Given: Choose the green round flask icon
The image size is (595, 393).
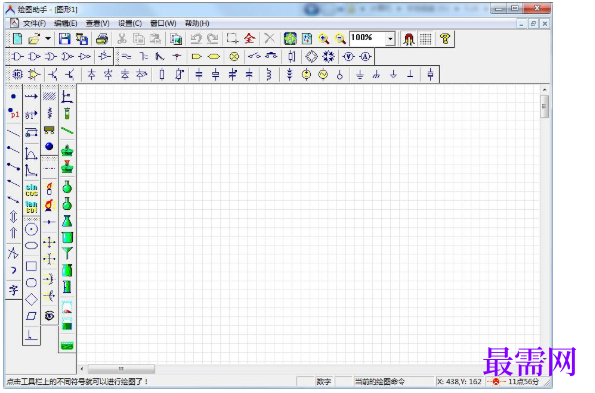Looking at the screenshot, I should (x=67, y=187).
